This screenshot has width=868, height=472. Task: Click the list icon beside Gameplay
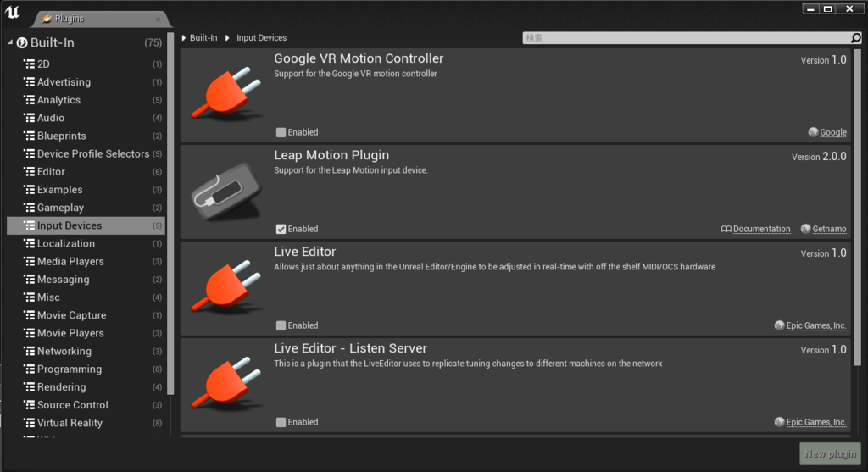coord(30,208)
